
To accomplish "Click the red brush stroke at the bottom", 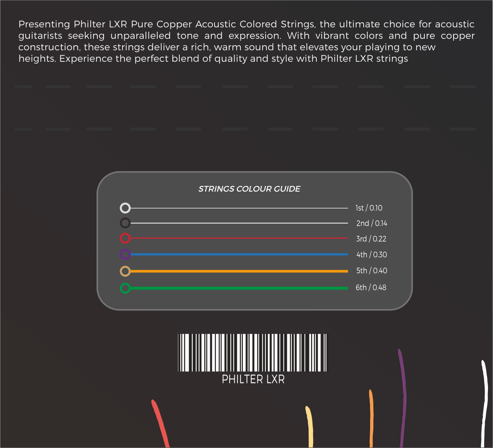I will (160, 424).
